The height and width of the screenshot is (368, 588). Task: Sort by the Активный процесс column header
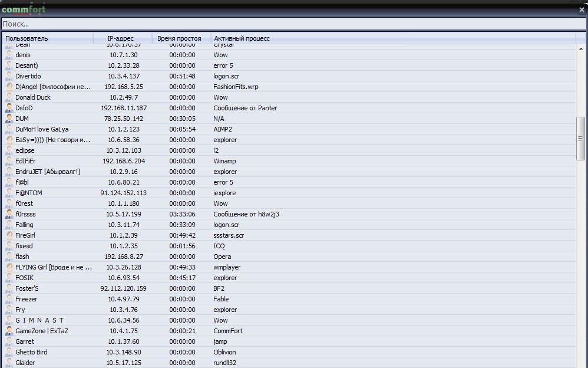tap(242, 38)
